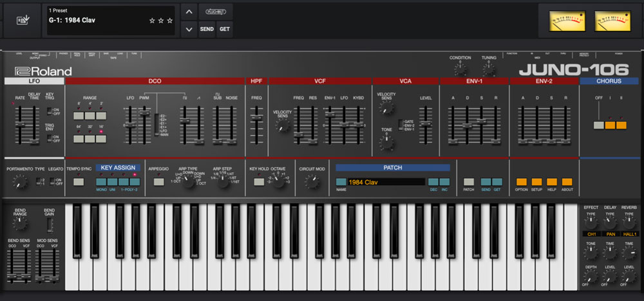The width and height of the screenshot is (644, 301).
Task: Switch the VCA GATE/ENV selector
Action: pos(401,125)
